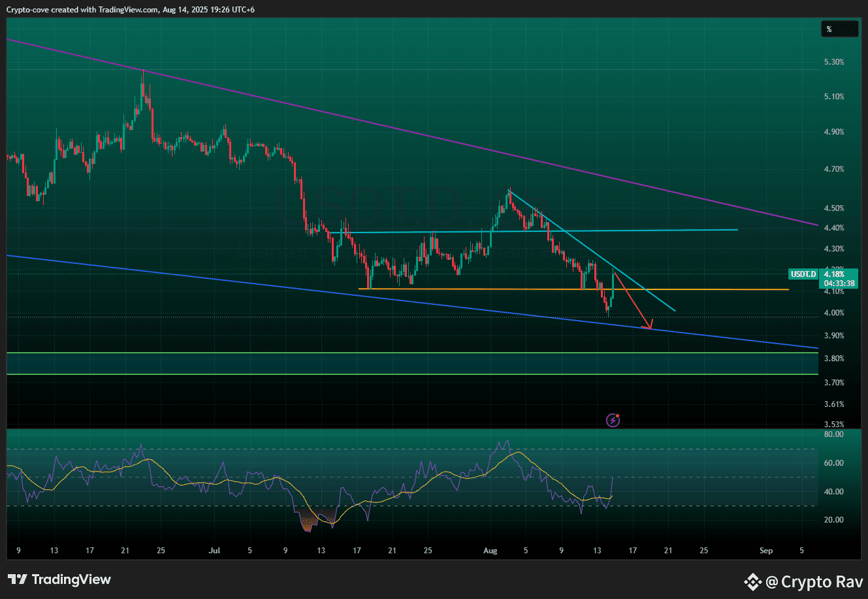
Task: Click the 4.50% price scale label
Action: click(x=834, y=208)
